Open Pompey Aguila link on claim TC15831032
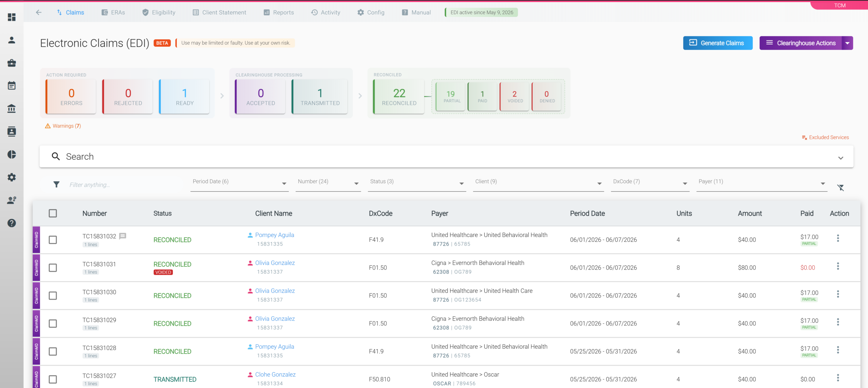The height and width of the screenshot is (388, 868). tap(275, 235)
